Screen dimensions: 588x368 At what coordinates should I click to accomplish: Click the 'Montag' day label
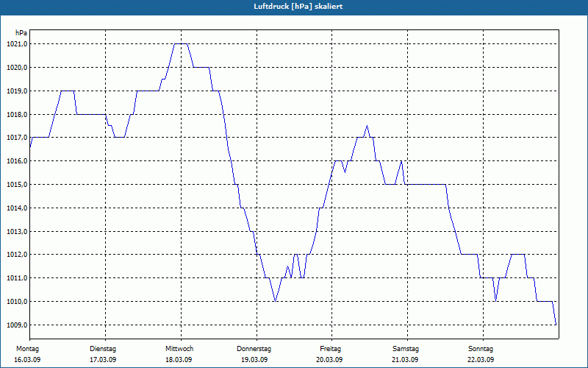(x=27, y=349)
